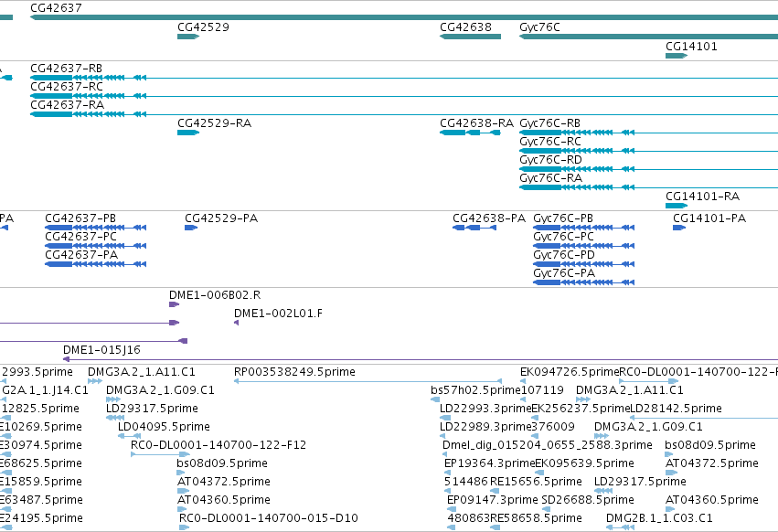
Task: Select the EP19364.3prime EST
Action: 447,473
